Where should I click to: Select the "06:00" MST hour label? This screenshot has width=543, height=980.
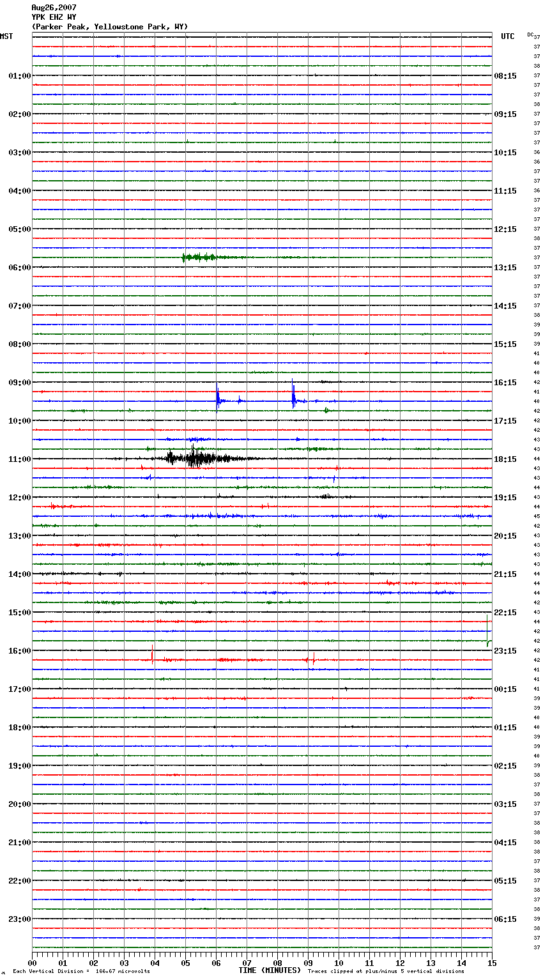(20, 268)
